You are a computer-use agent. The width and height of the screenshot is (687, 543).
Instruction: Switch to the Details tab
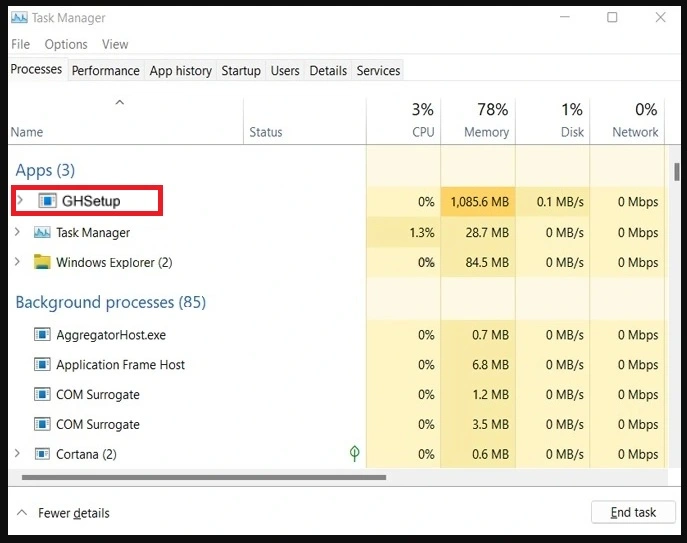(328, 71)
